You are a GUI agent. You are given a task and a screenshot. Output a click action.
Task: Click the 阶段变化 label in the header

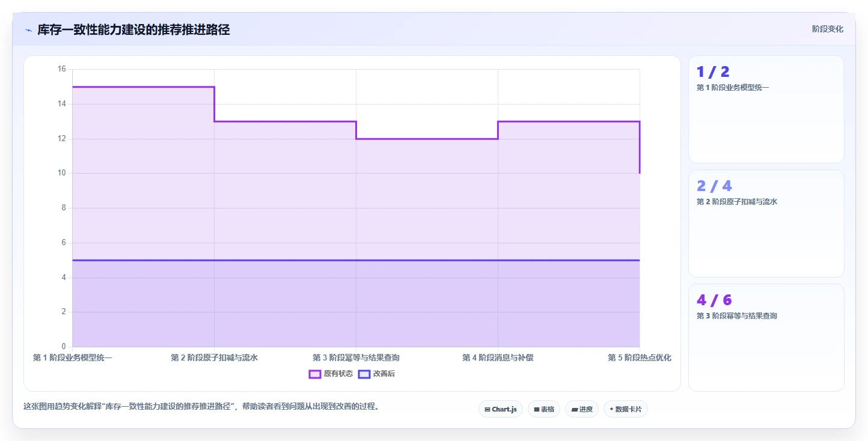828,29
